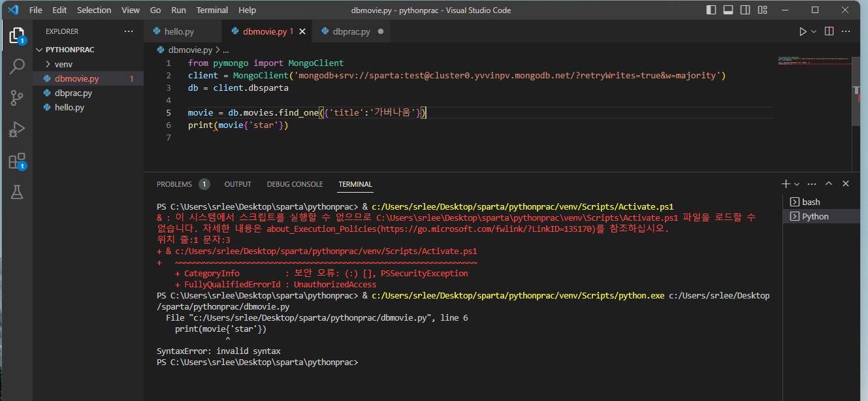The height and width of the screenshot is (401, 868).
Task: Click the MongoClient import on line 1
Action: tap(316, 63)
